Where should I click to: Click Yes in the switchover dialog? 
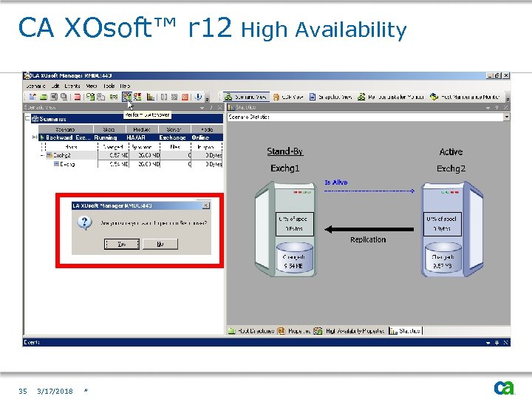122,244
